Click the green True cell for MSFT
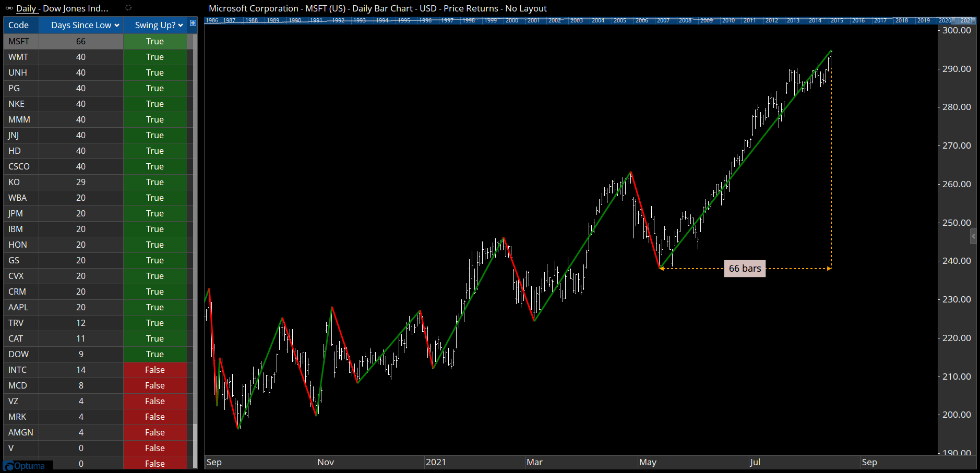 pos(155,41)
